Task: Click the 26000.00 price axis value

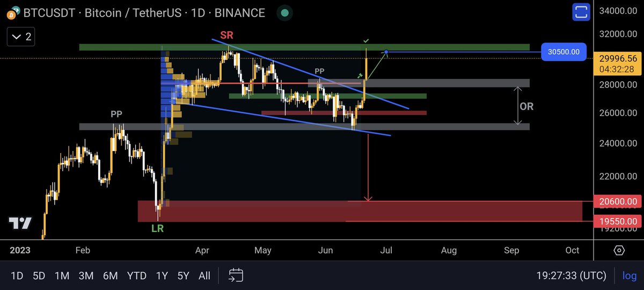Action: [x=618, y=113]
